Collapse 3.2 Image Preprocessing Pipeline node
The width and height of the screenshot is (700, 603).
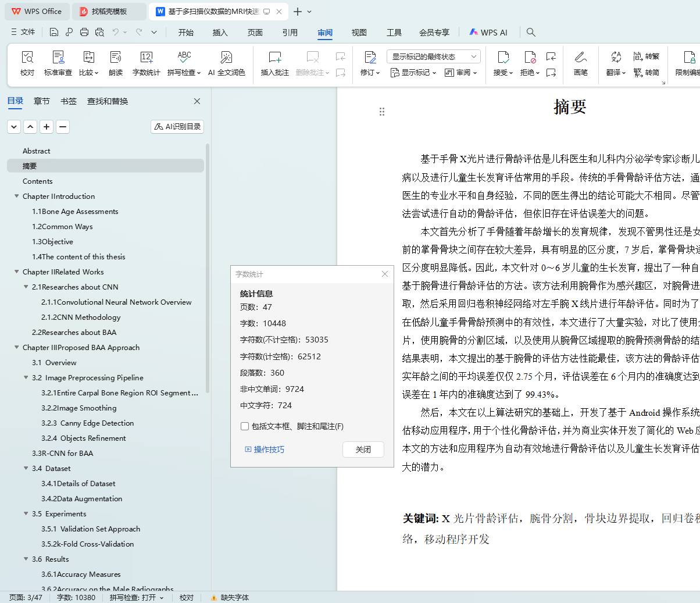point(26,377)
